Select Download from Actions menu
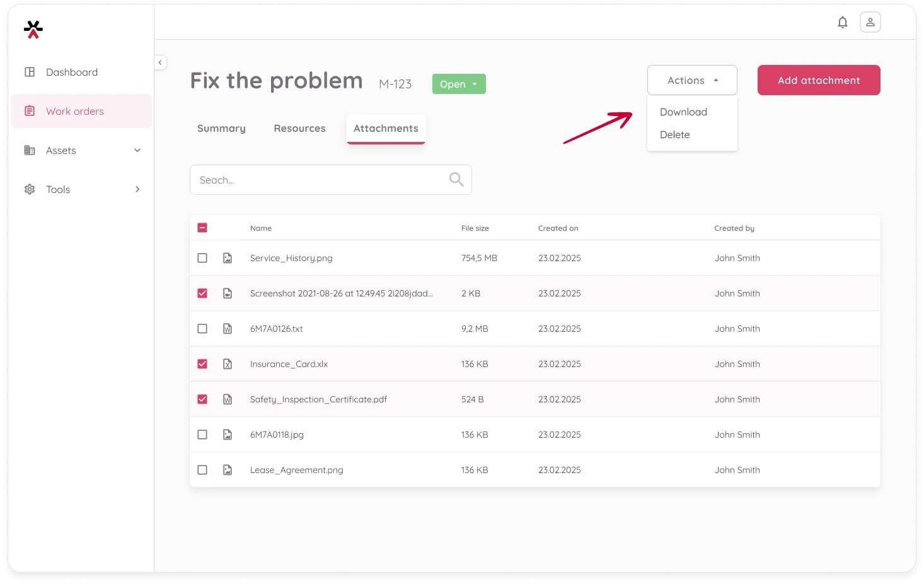 [683, 112]
